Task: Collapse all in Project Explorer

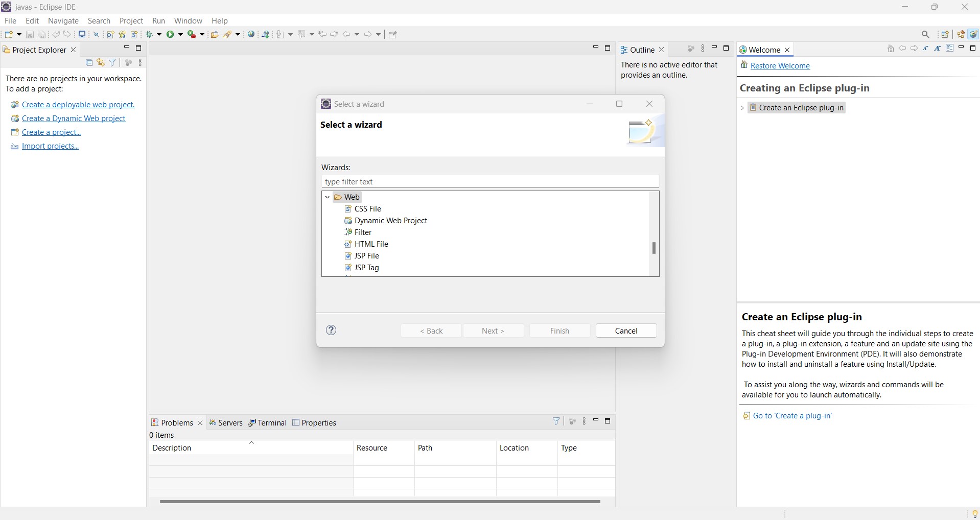Action: pos(89,63)
